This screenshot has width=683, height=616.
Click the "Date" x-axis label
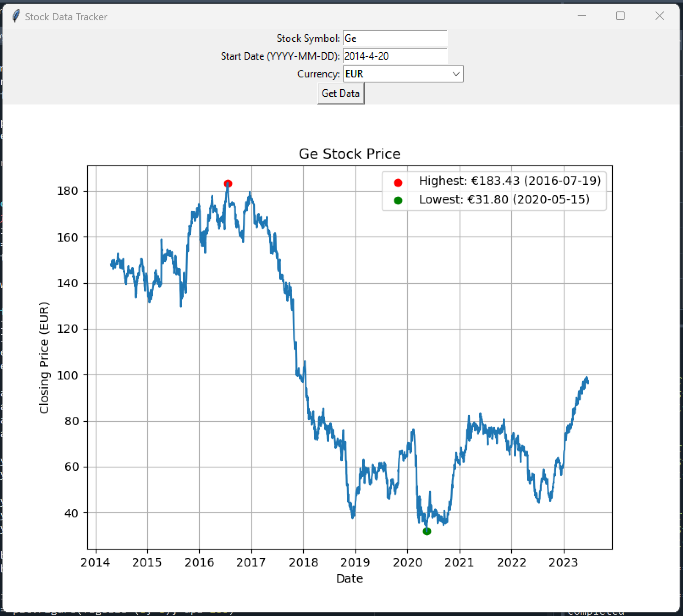point(350,578)
